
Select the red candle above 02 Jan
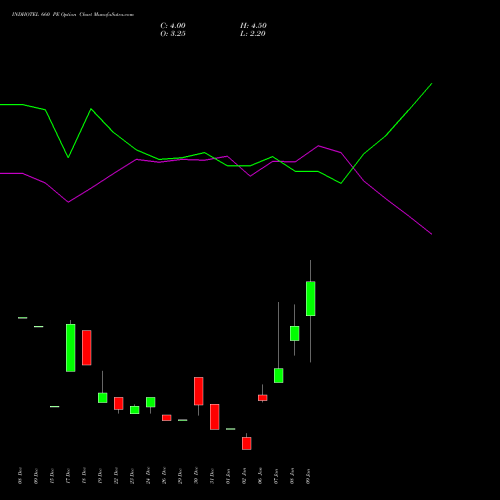click(247, 443)
